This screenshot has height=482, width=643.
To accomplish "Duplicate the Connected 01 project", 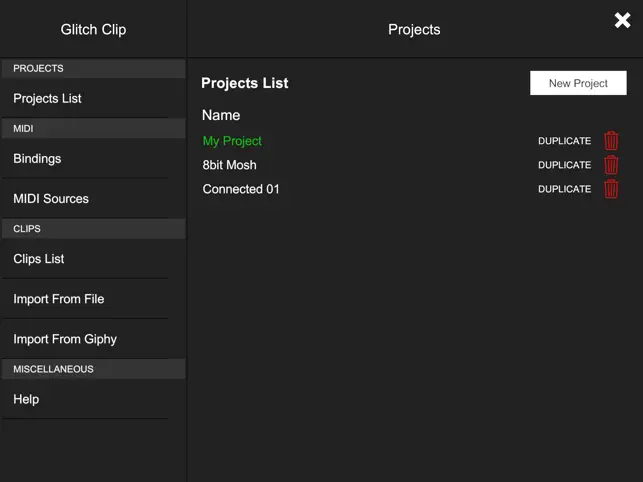I will tap(564, 189).
